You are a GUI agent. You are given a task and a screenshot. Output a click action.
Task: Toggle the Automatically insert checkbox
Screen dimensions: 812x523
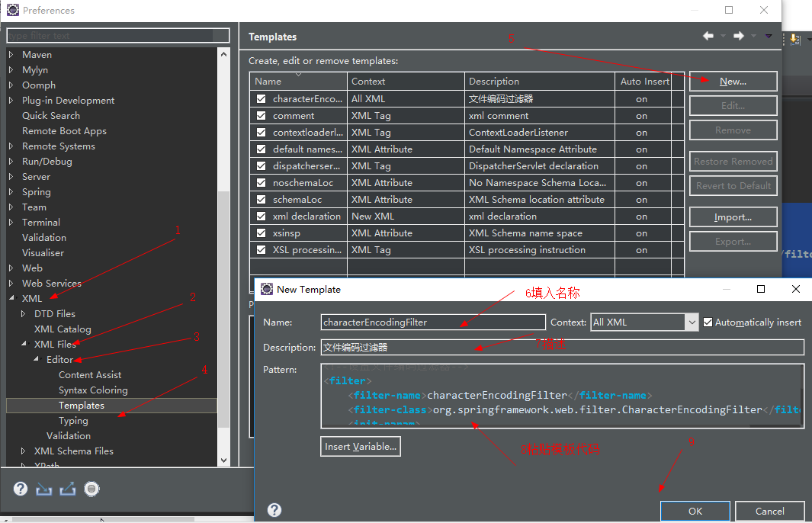point(708,322)
